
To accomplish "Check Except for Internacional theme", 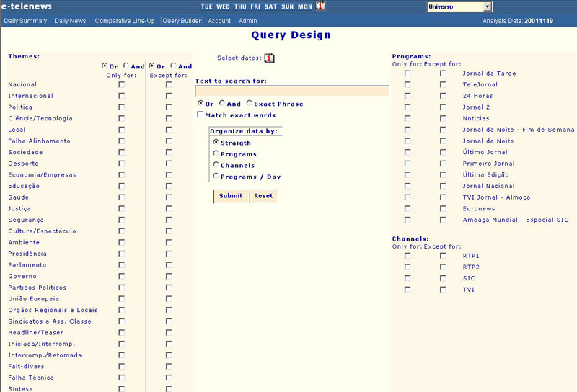I will pos(169,96).
